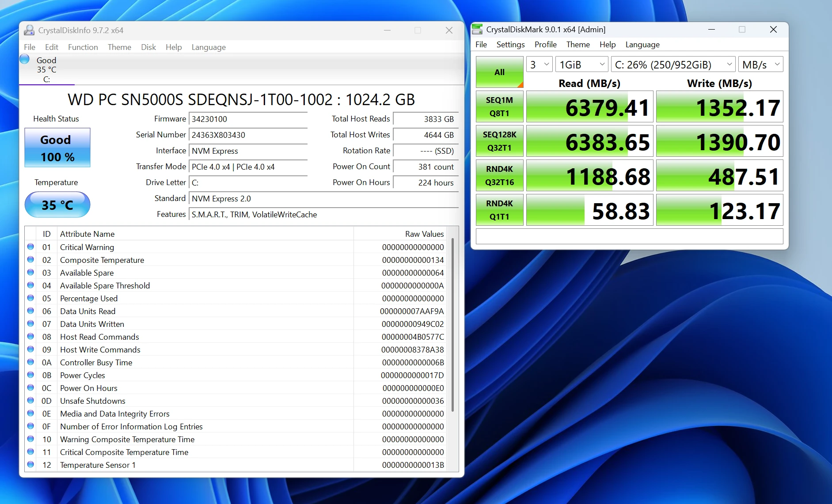The width and height of the screenshot is (832, 504).
Task: Click the status indicator beside Percentage Used
Action: click(30, 298)
